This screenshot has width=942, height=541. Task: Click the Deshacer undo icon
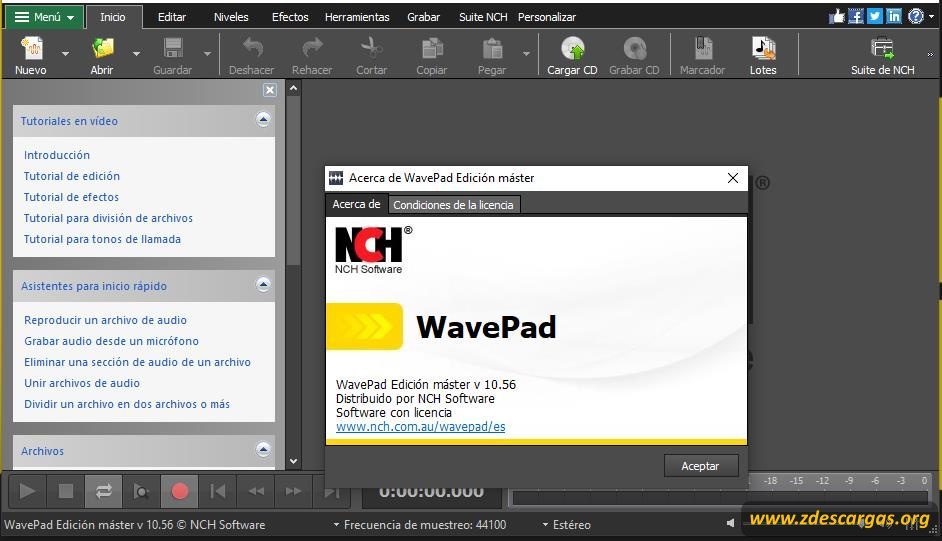(252, 48)
